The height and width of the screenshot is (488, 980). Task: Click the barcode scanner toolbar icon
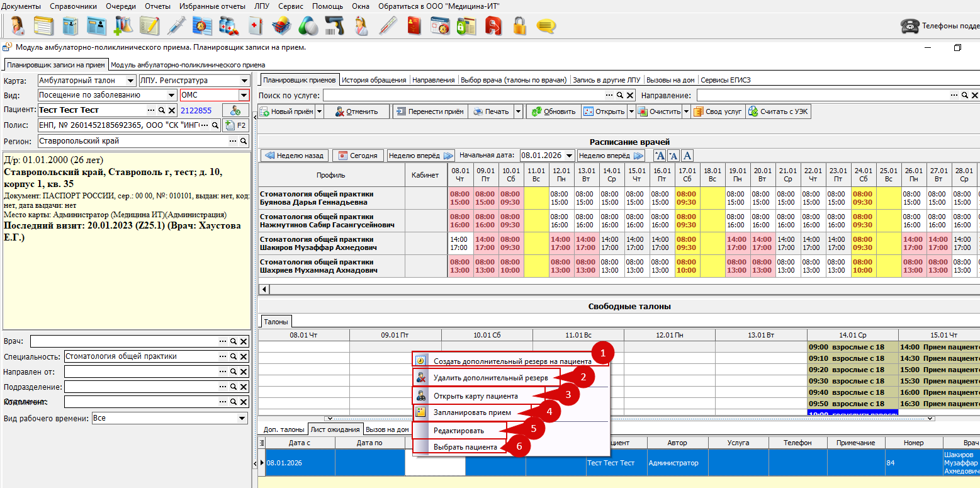coord(334,26)
